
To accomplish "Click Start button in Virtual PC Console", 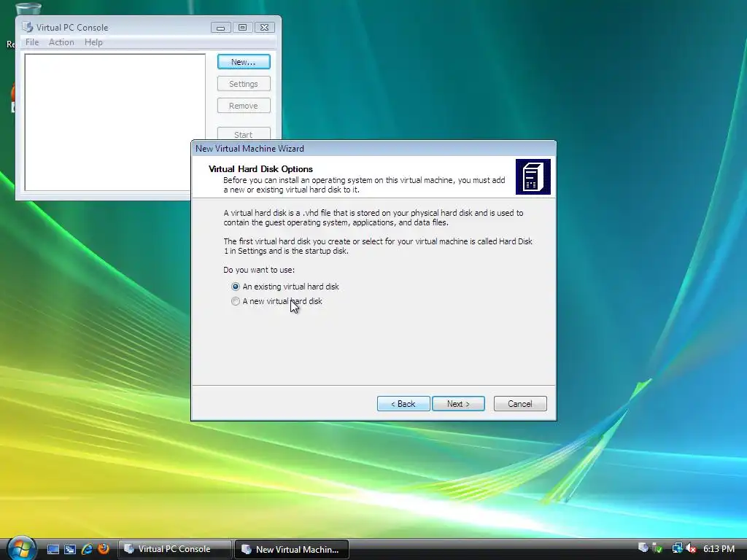I will [244, 134].
